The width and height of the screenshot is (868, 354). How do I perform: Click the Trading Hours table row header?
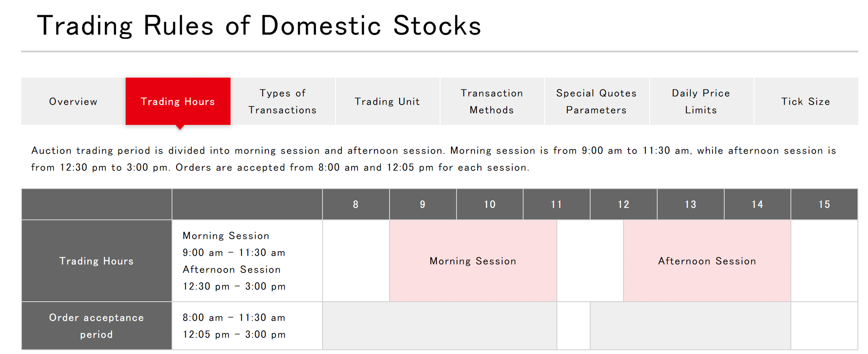[97, 261]
